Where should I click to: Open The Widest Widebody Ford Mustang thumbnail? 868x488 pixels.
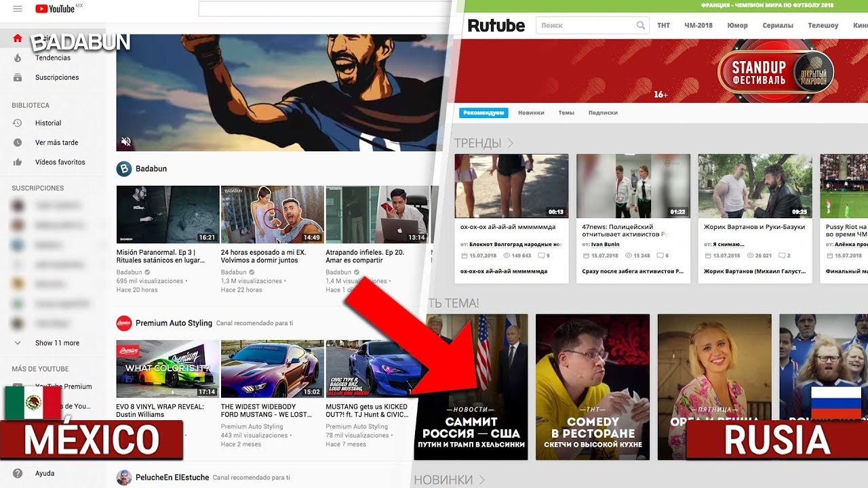273,369
